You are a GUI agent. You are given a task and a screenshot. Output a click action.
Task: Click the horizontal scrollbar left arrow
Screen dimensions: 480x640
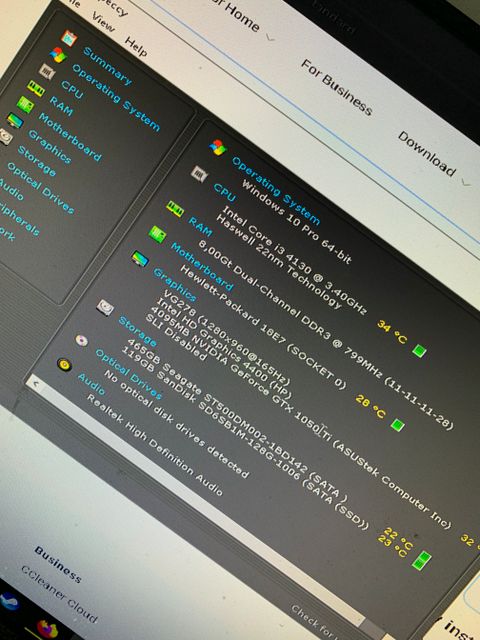click(36, 383)
